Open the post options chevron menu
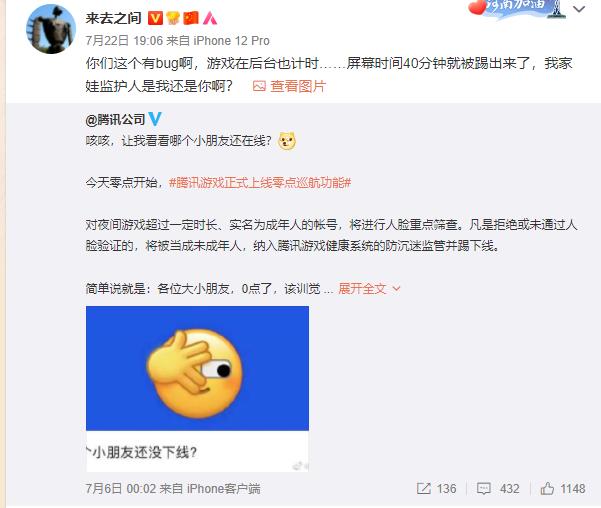This screenshot has width=601, height=508. pos(579,9)
